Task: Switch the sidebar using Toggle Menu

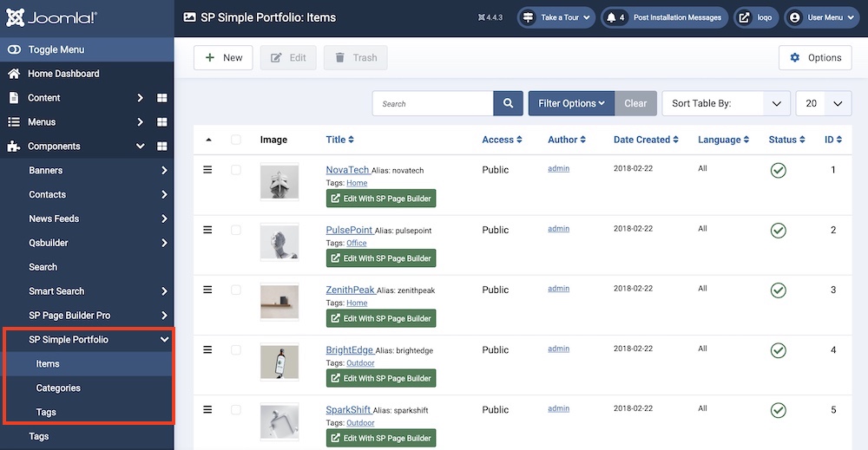Action: pyautogui.click(x=56, y=49)
